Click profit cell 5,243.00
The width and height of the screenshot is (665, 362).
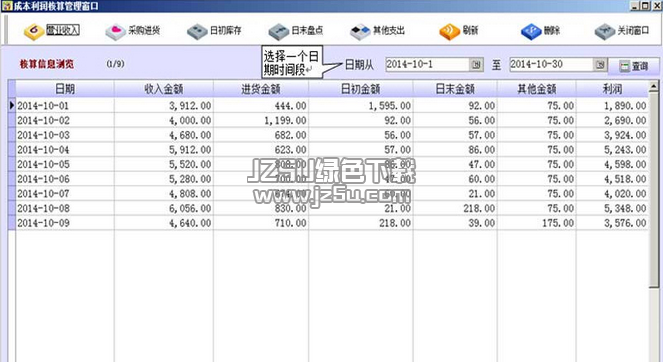[612, 150]
